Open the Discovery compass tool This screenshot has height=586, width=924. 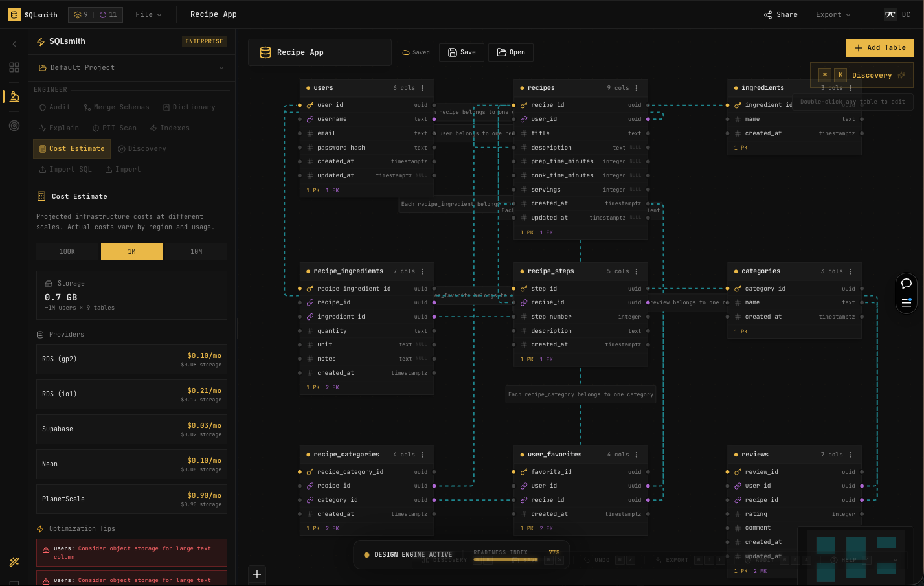tap(142, 148)
